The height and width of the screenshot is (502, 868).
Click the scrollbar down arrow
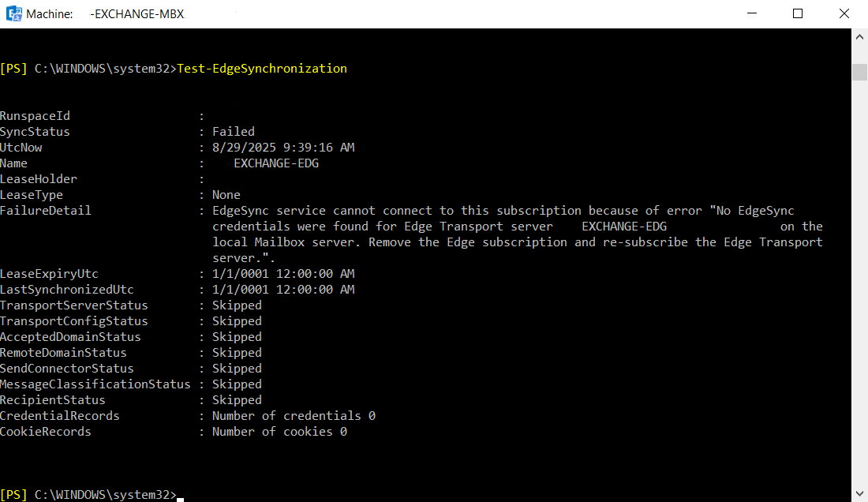[x=859, y=493]
